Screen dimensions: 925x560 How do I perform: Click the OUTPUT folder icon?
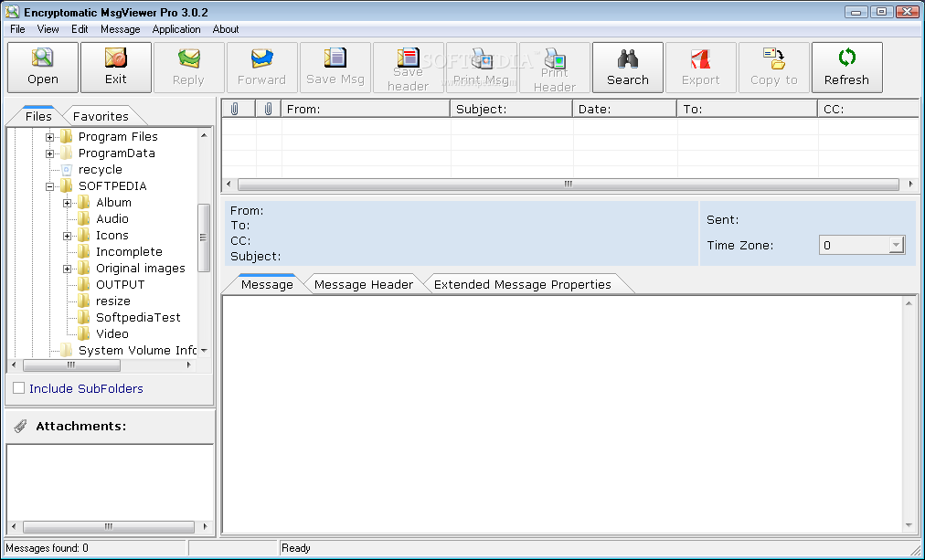[84, 284]
